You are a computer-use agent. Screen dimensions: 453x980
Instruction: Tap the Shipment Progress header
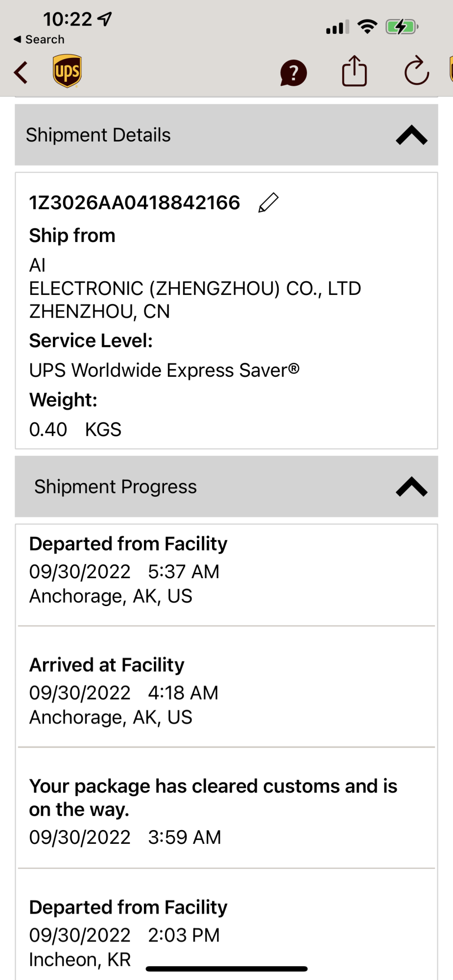[116, 487]
